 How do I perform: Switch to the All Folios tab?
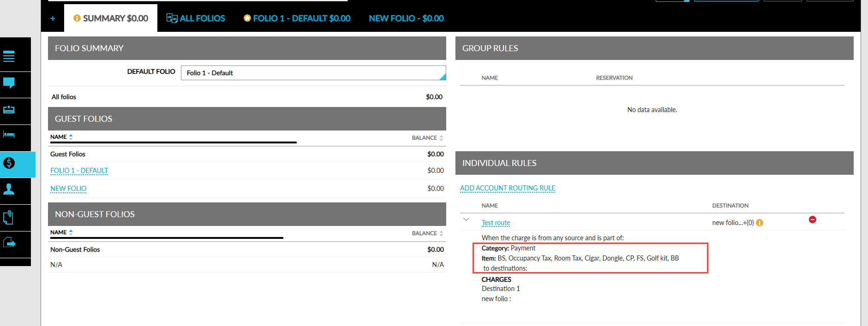click(x=196, y=18)
